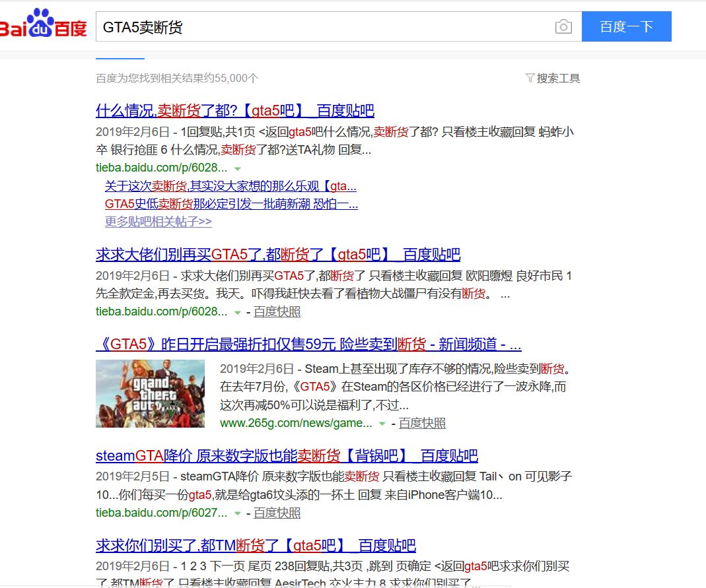Click URL under 求求大佬们别再买GTA5了 result
Screen dimensions: 706x588
(x=161, y=311)
